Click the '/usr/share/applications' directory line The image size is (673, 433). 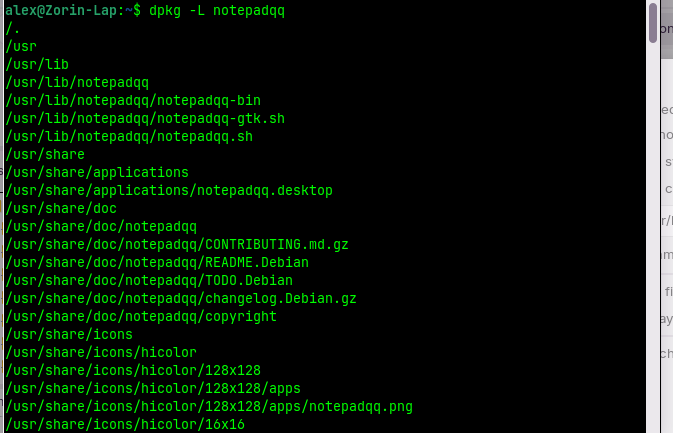point(97,173)
